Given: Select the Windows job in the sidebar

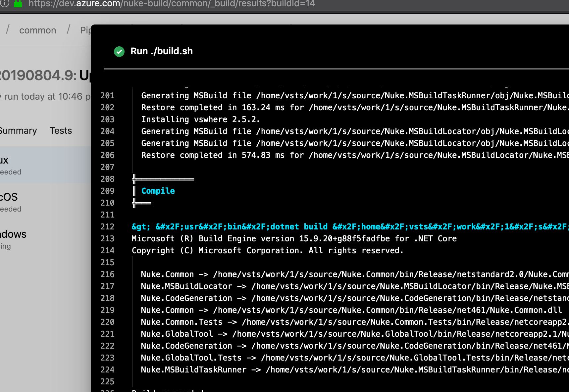Looking at the screenshot, I should tap(20, 239).
